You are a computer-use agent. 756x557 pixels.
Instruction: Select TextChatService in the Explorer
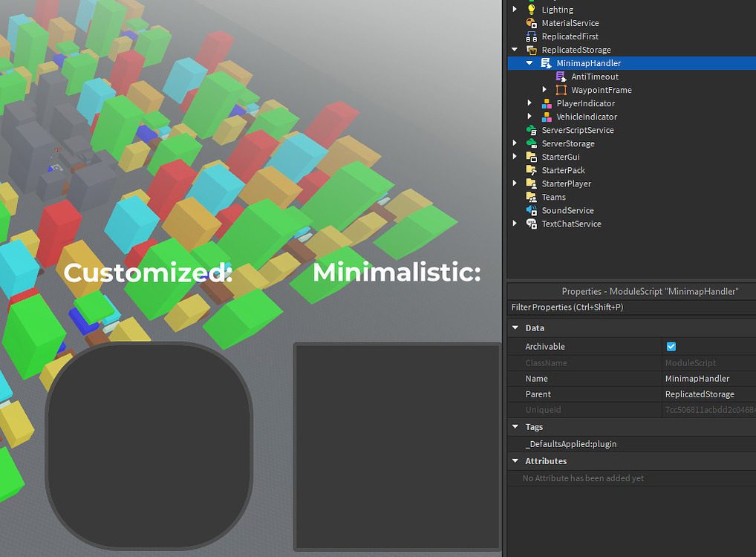pos(571,224)
